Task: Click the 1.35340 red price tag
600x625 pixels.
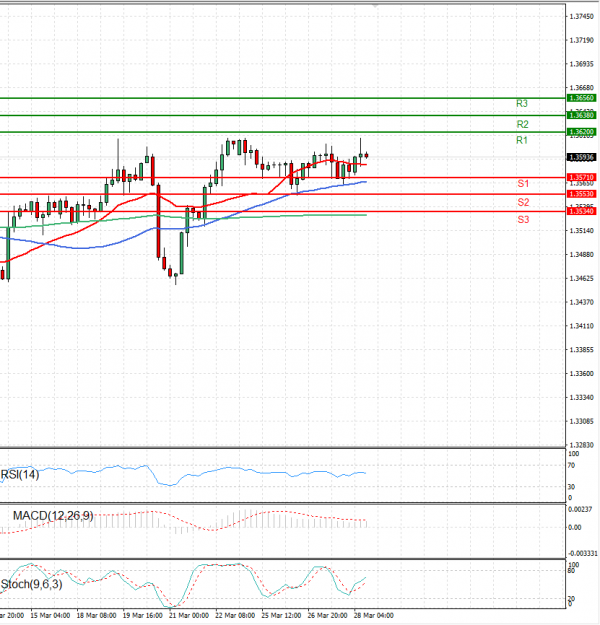Action: [582, 211]
